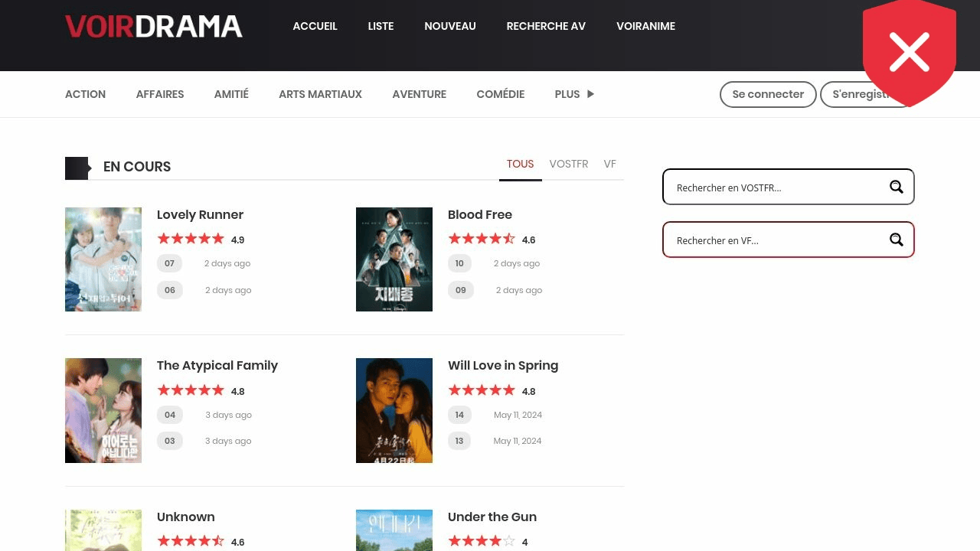
Task: Click Blood Free 4.6 rating value
Action: click(x=528, y=240)
